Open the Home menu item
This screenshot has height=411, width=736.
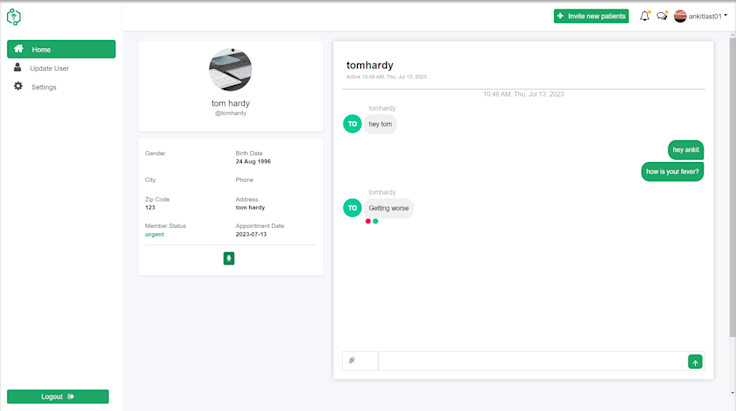61,49
